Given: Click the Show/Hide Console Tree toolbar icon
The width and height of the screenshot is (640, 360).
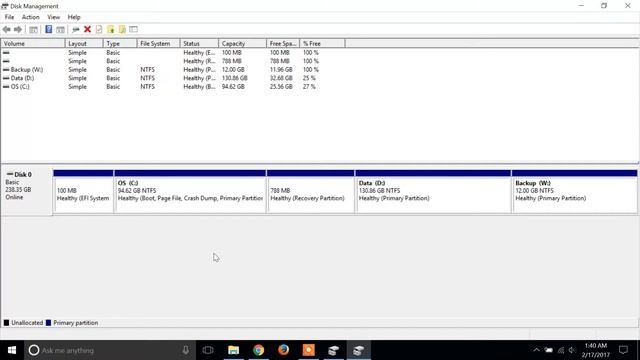Looking at the screenshot, I should click(x=33, y=29).
